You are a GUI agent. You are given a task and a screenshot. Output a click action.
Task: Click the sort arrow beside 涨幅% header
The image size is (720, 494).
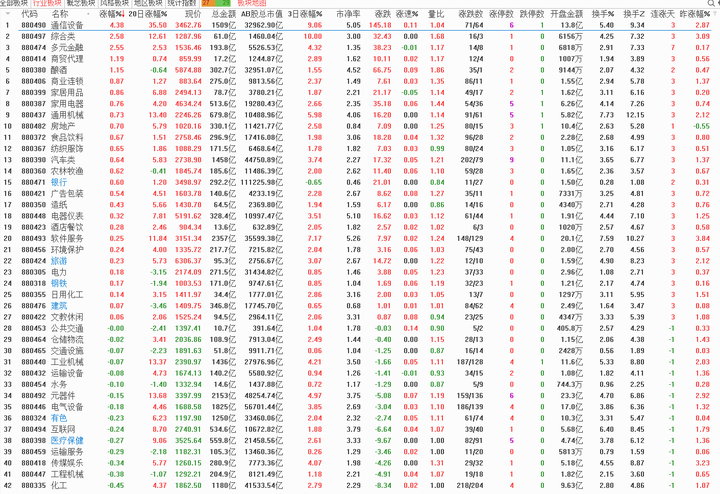(x=124, y=14)
